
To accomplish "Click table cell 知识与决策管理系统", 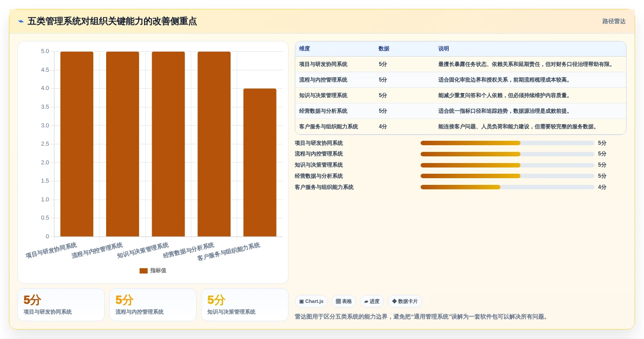I will tap(323, 96).
